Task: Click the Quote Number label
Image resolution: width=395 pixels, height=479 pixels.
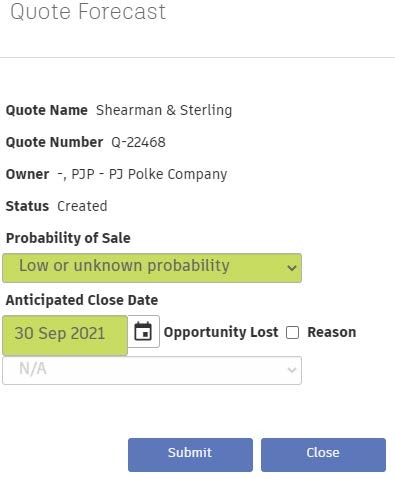Action: pyautogui.click(x=54, y=142)
